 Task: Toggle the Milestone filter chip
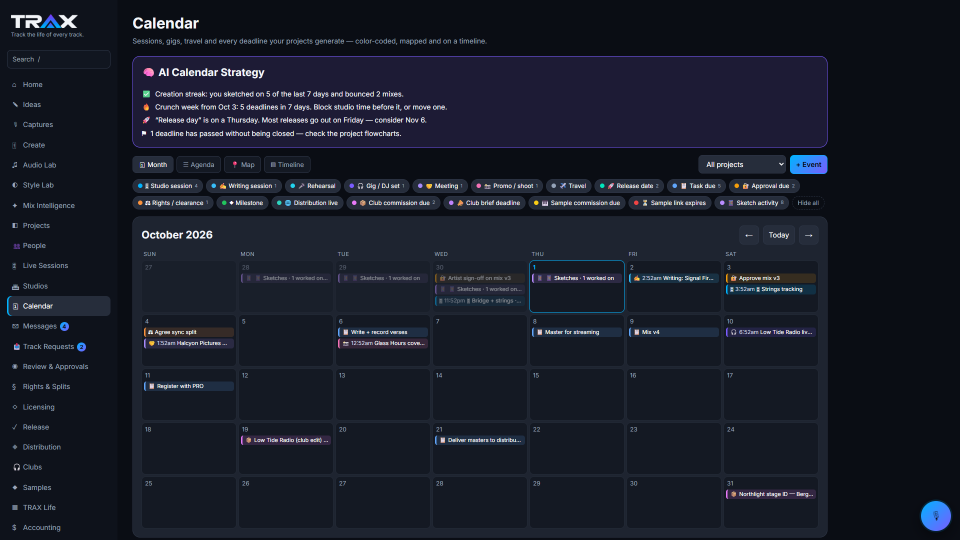[242, 203]
